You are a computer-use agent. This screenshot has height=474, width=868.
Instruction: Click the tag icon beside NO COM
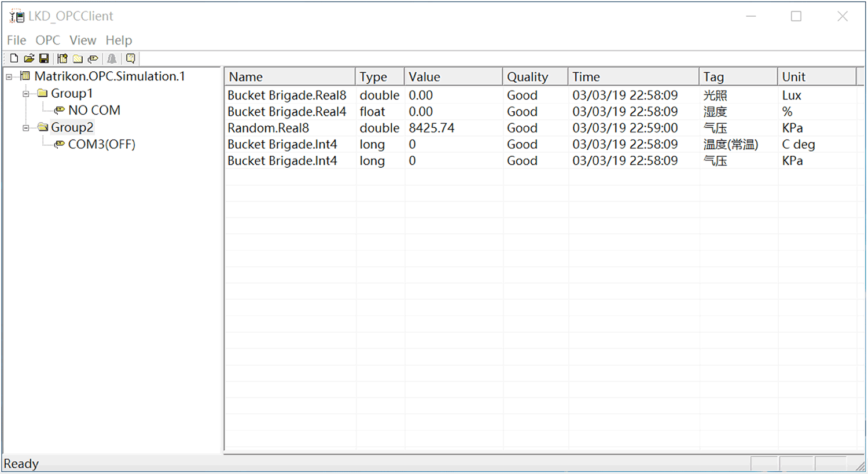point(59,110)
